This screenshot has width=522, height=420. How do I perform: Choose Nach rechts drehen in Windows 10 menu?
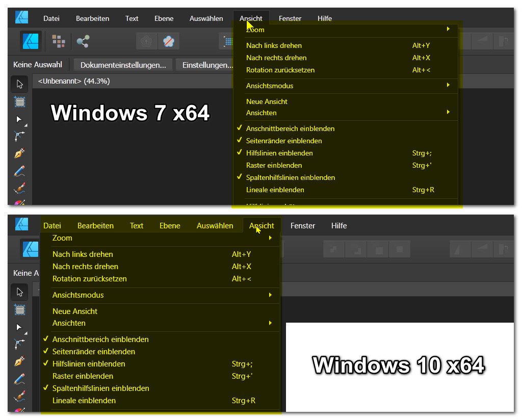point(160,267)
